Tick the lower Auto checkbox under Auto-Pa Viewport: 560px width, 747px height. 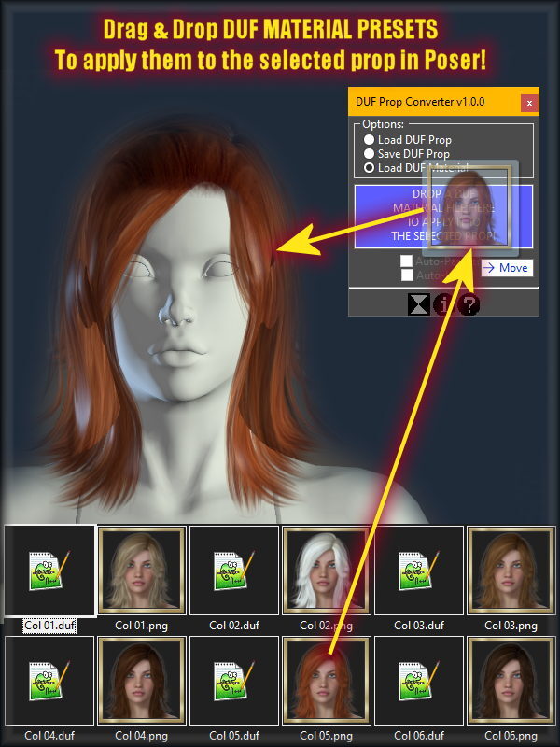[407, 275]
